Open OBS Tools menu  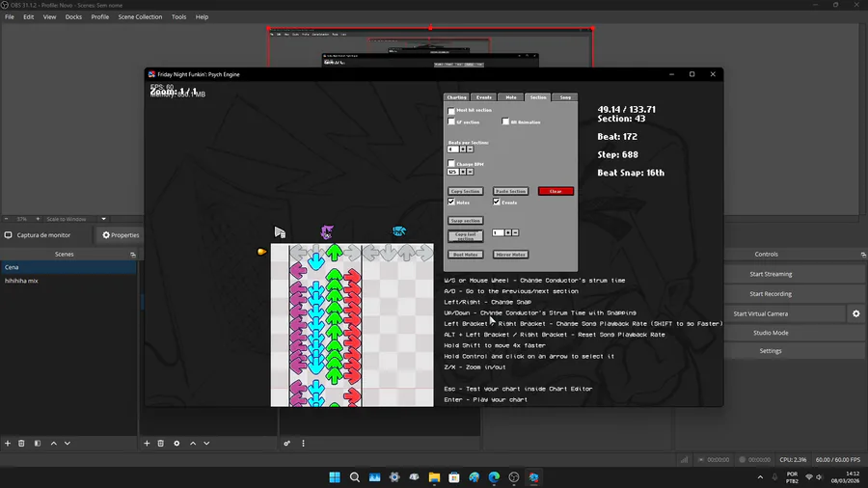tap(178, 17)
